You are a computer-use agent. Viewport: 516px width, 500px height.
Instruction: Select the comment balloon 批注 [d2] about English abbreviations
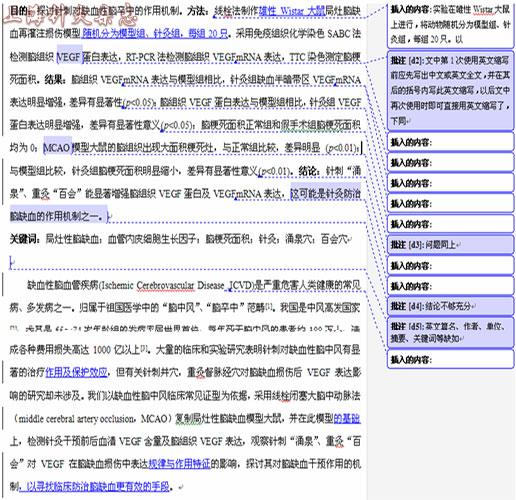click(x=450, y=91)
